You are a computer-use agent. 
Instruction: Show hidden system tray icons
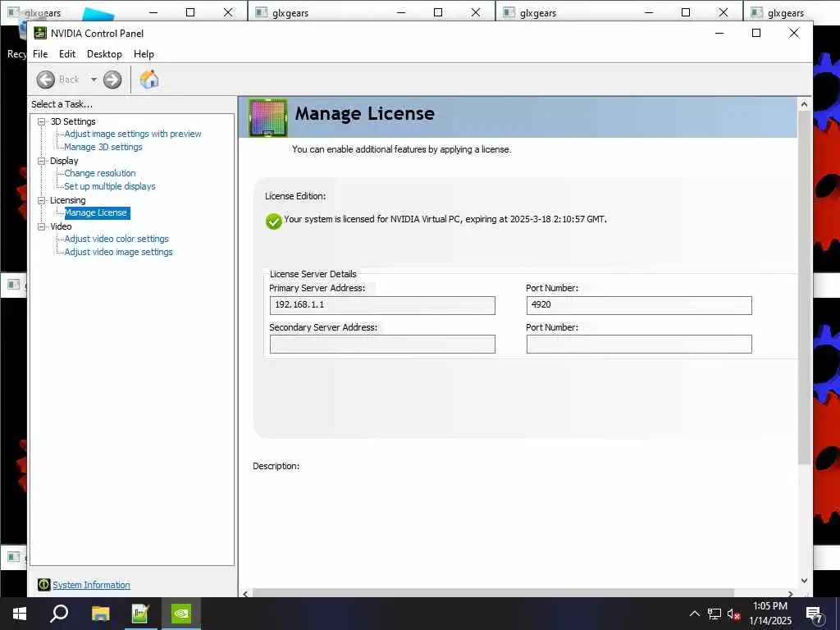(x=694, y=614)
